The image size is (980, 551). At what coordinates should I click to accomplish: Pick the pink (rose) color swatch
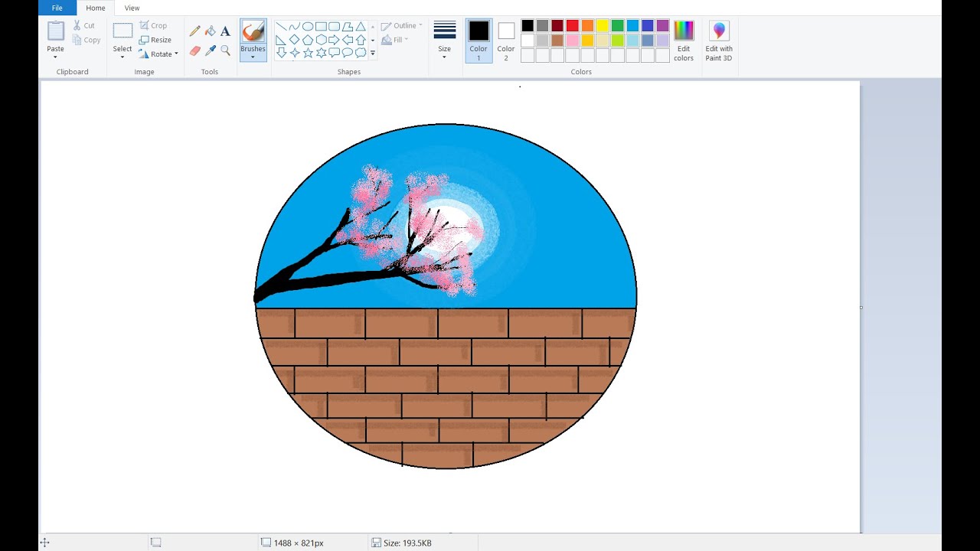(572, 41)
